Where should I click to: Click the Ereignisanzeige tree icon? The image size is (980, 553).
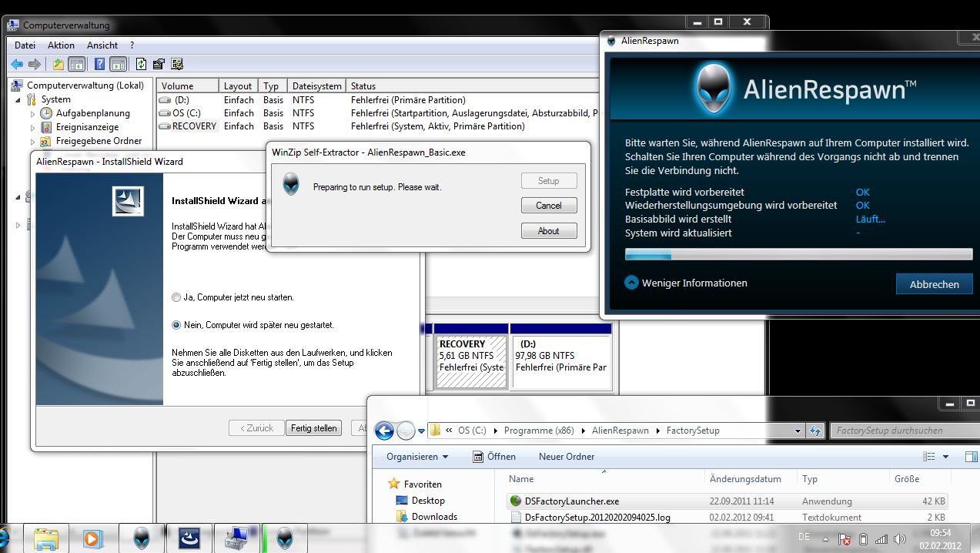pyautogui.click(x=46, y=127)
